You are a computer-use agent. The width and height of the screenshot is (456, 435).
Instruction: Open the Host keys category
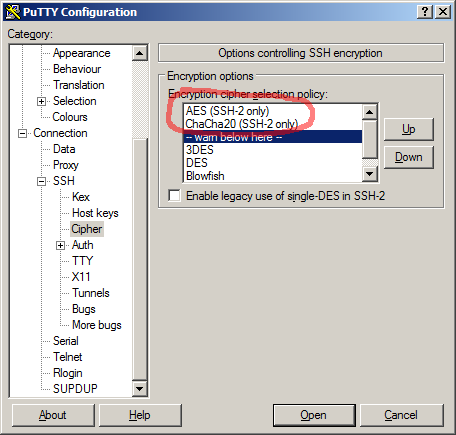point(95,213)
